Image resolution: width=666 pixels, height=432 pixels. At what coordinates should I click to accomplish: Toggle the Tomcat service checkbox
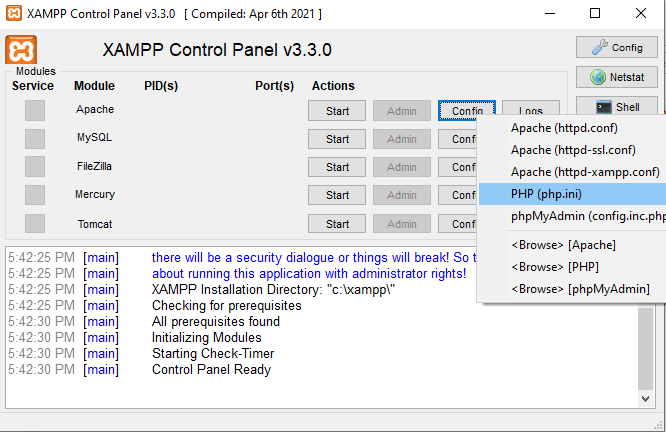pos(35,223)
